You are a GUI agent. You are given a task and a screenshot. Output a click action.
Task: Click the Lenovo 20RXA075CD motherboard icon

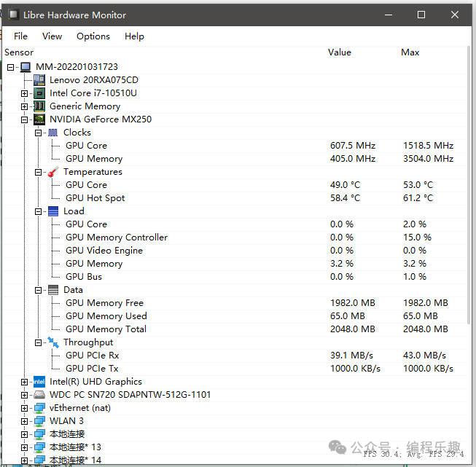click(39, 80)
